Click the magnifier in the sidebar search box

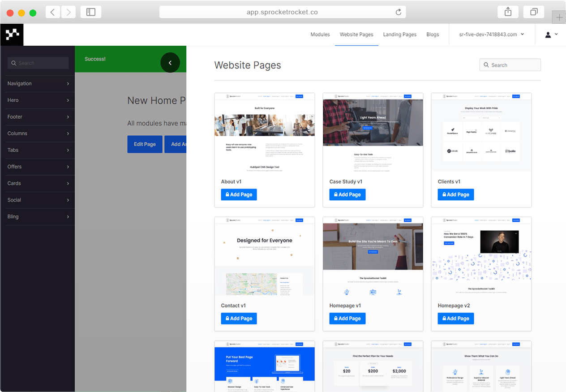tap(13, 63)
